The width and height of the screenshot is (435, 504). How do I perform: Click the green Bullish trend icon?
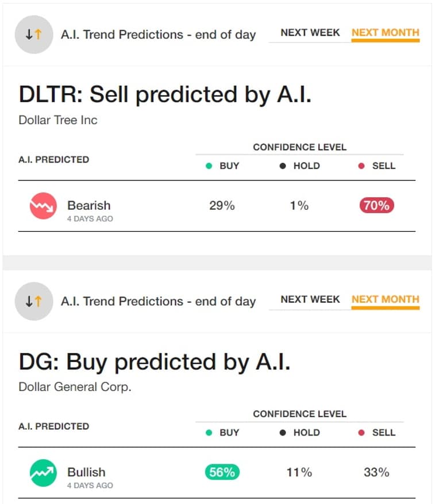click(43, 472)
